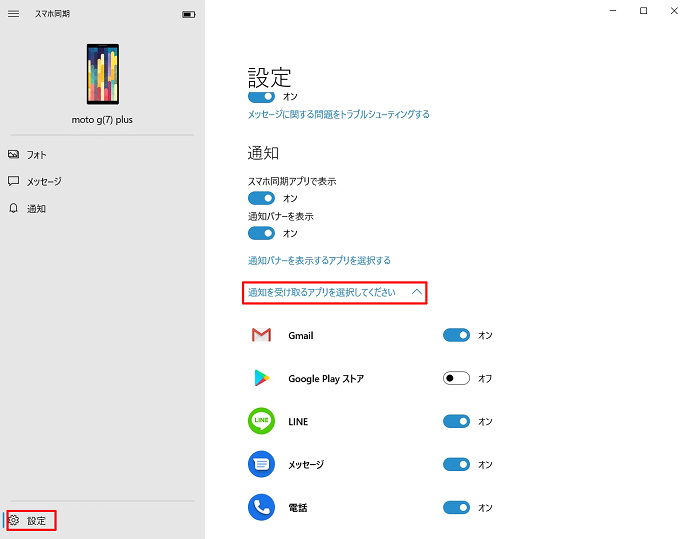Open メッセージに関する問題をトラブルシューティングする link

pos(338,114)
